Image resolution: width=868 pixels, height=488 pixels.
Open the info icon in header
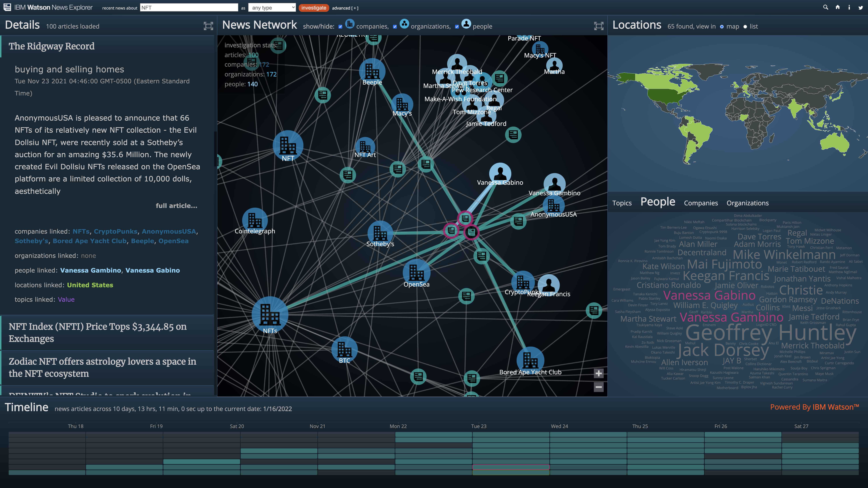(x=849, y=7)
